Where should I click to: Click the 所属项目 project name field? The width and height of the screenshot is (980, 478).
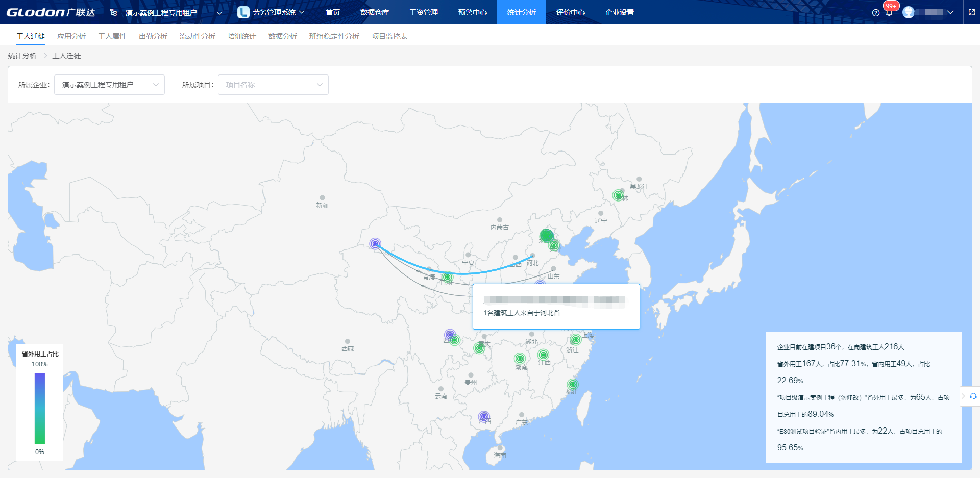(273, 85)
